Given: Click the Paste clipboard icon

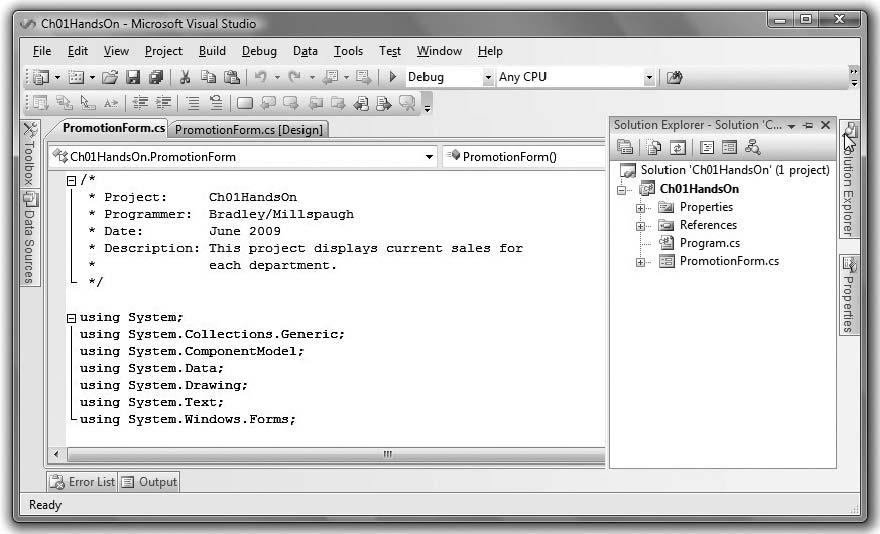Looking at the screenshot, I should (x=232, y=77).
